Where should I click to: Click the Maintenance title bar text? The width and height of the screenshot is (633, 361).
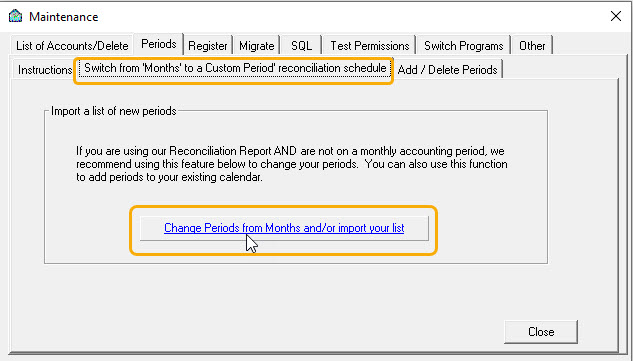[x=63, y=17]
